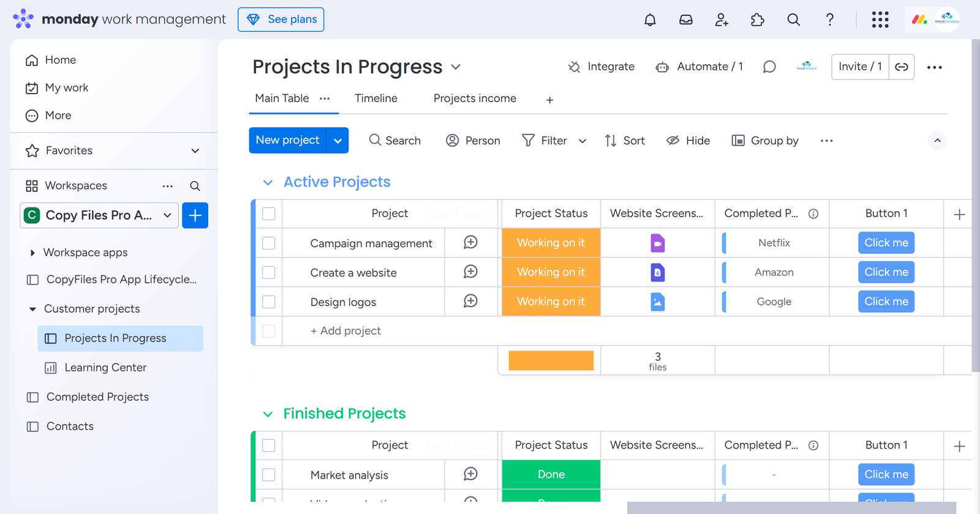Click orange status summary bar

pyautogui.click(x=551, y=360)
